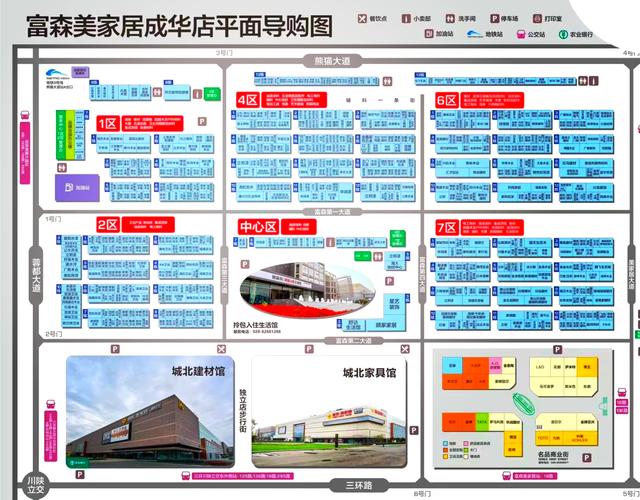The height and width of the screenshot is (500, 640).
Task: Click the kiosk icon beside zone 1 green bank block
Action: pos(198,94)
